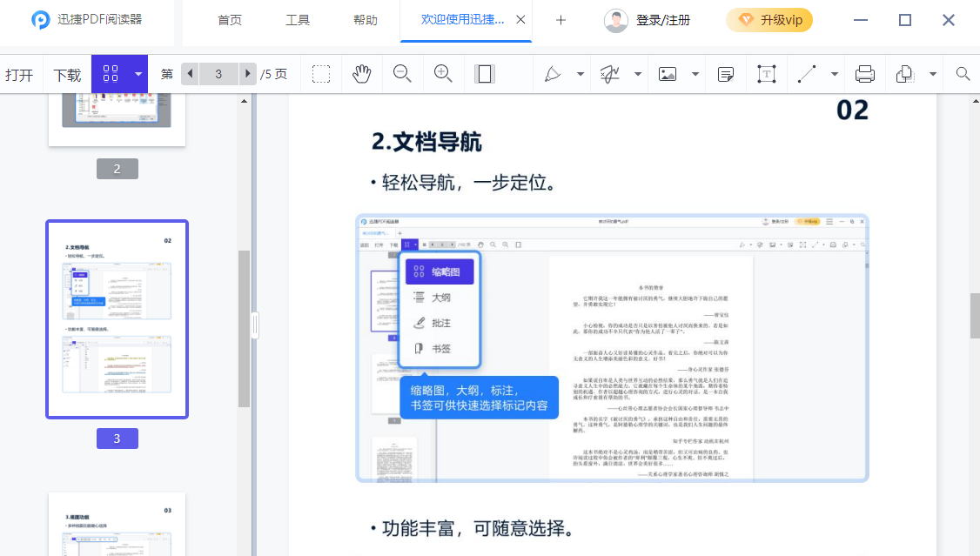The image size is (980, 556).
Task: Toggle the page layout view icon
Action: point(485,74)
